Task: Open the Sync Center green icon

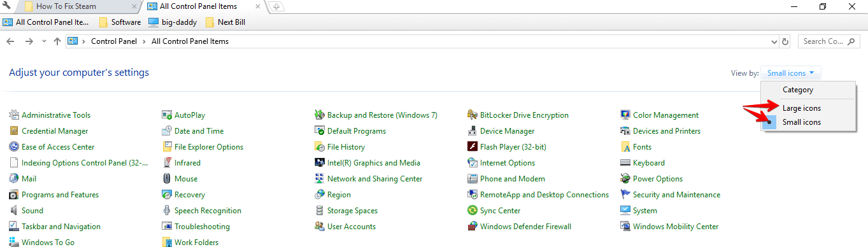Action: click(473, 211)
